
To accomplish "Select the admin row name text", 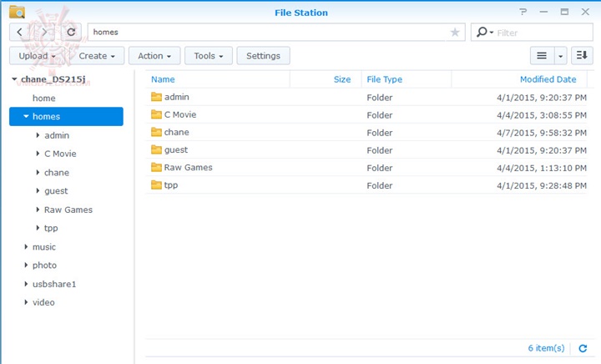I will pos(177,97).
